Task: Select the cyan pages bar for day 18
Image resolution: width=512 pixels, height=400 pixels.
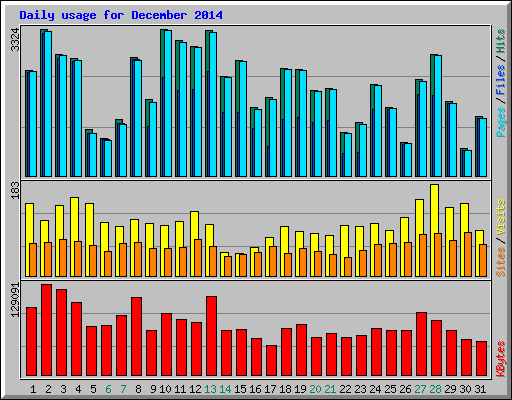Action: click(x=288, y=123)
